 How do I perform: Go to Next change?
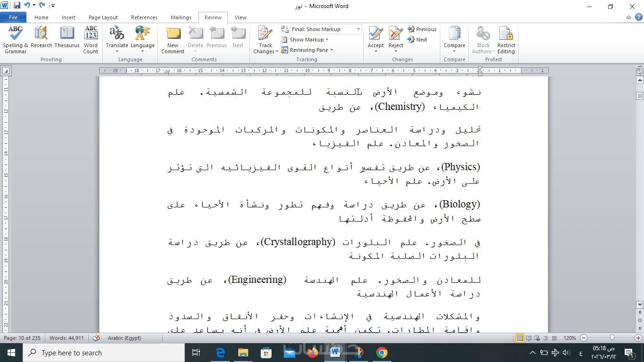[x=418, y=40]
